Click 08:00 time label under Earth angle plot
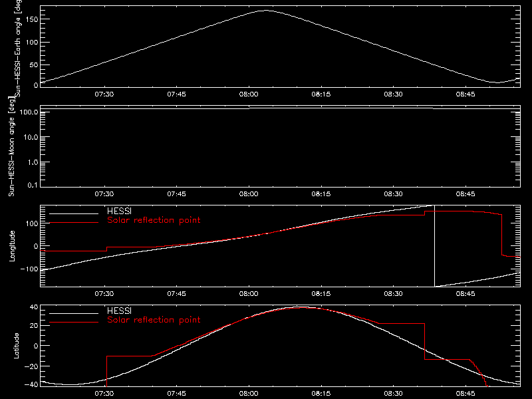The height and width of the screenshot is (399, 532). [249, 94]
